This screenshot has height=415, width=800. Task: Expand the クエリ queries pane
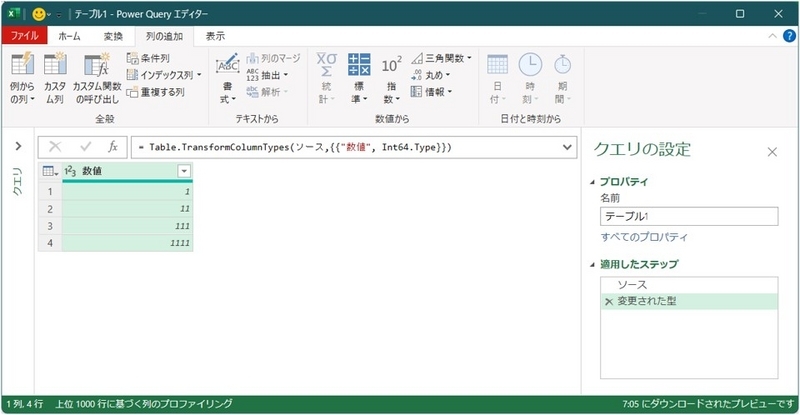[18, 147]
